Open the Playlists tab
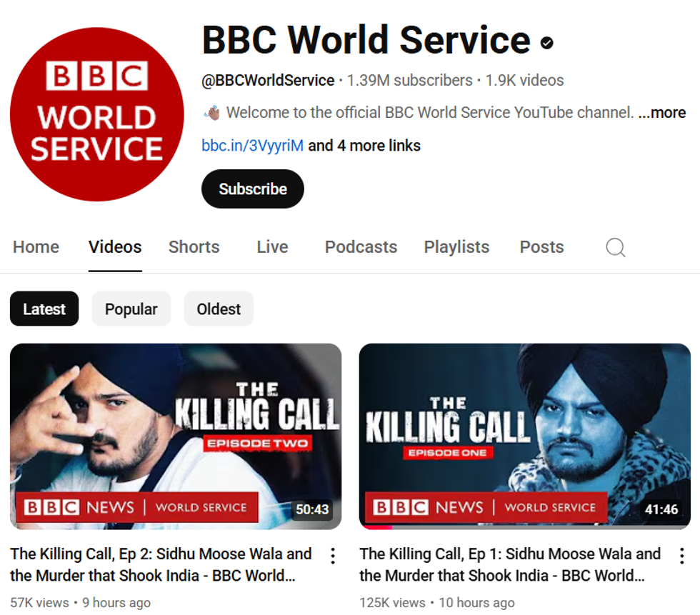The image size is (700, 615). tap(456, 247)
